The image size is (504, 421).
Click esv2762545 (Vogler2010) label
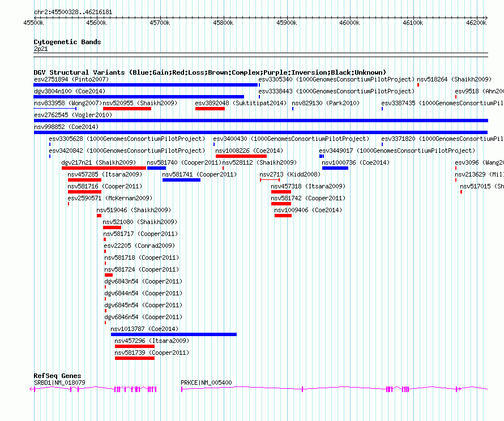73,115
